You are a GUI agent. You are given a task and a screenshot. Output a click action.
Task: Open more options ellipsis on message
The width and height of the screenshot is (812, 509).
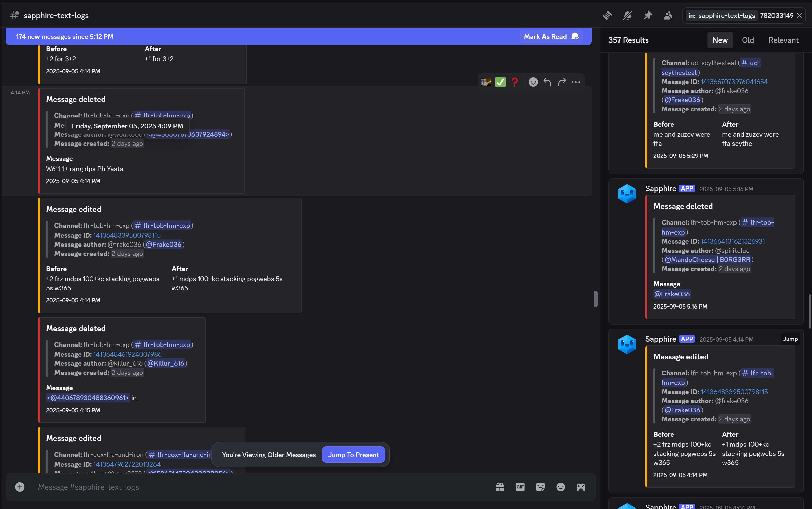coord(576,82)
